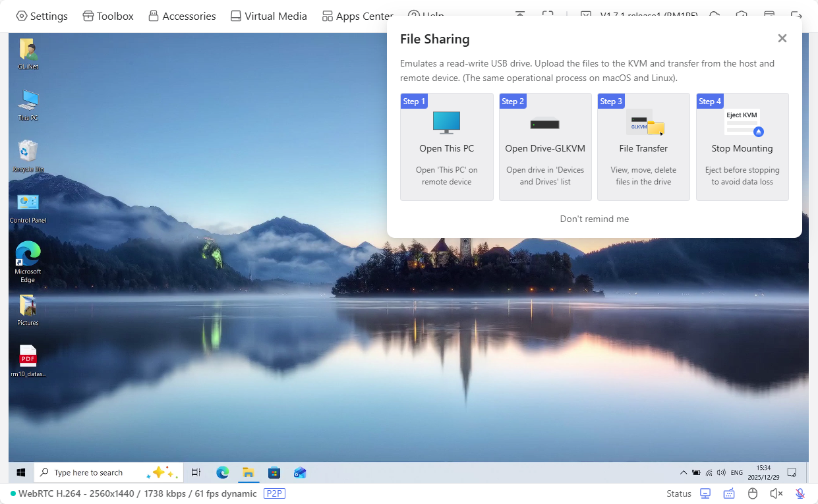Unmute the speaker in the status bar

pos(776,493)
